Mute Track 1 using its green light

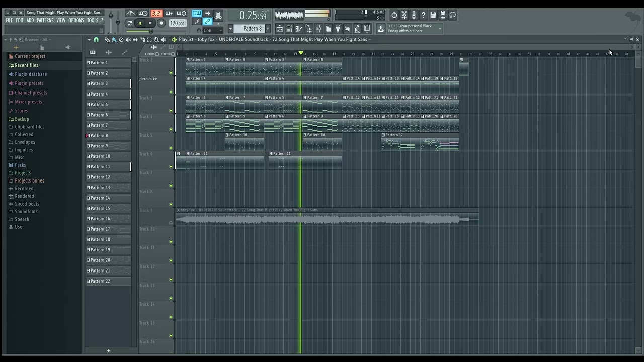[x=171, y=73]
